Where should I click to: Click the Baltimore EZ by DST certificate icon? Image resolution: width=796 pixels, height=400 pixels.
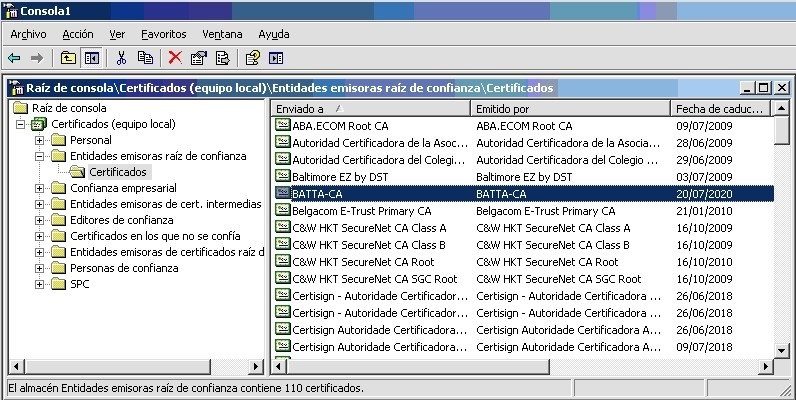282,176
